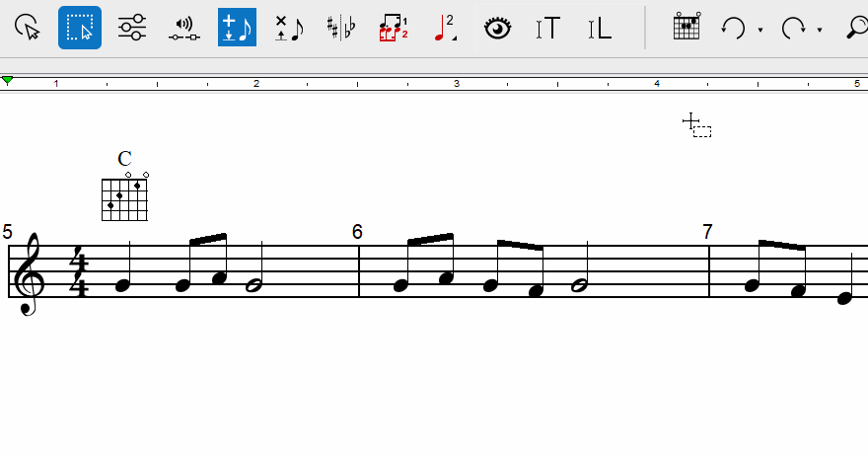Open the mixer sliders settings icon
This screenshot has height=454, width=868.
[x=132, y=28]
